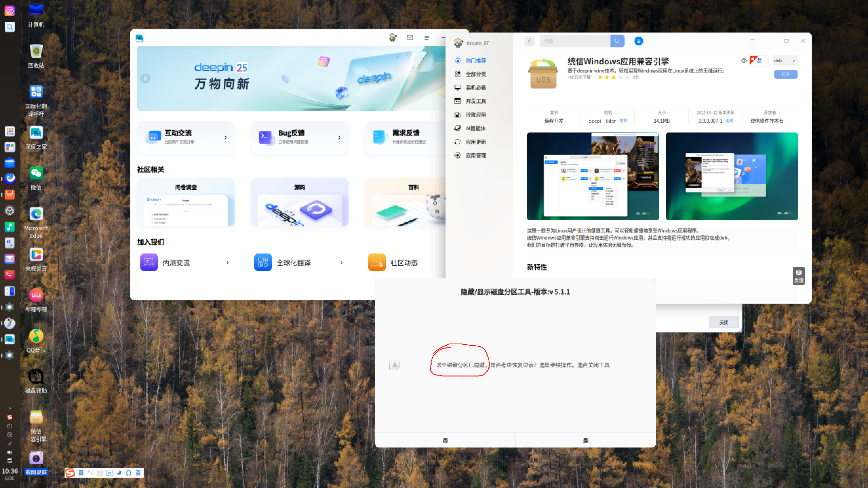The width and height of the screenshot is (868, 488).
Task: Go to 装机必备 category
Action: coord(471,88)
